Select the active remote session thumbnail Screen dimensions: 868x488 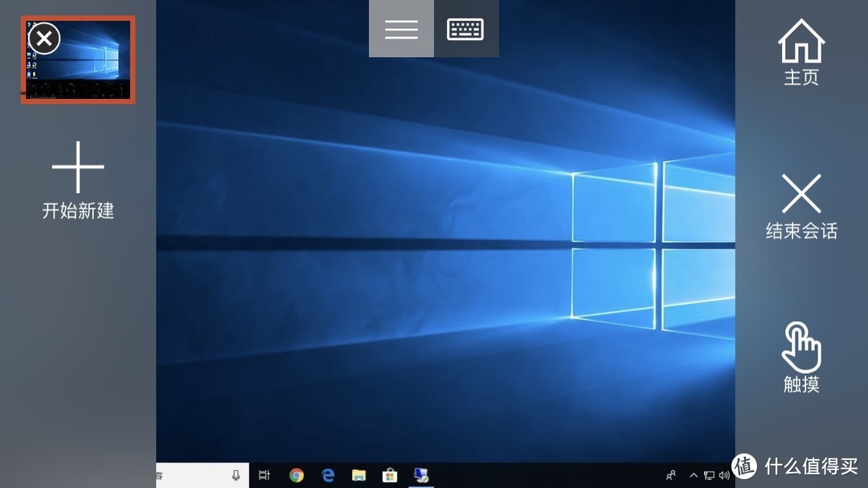tap(78, 59)
